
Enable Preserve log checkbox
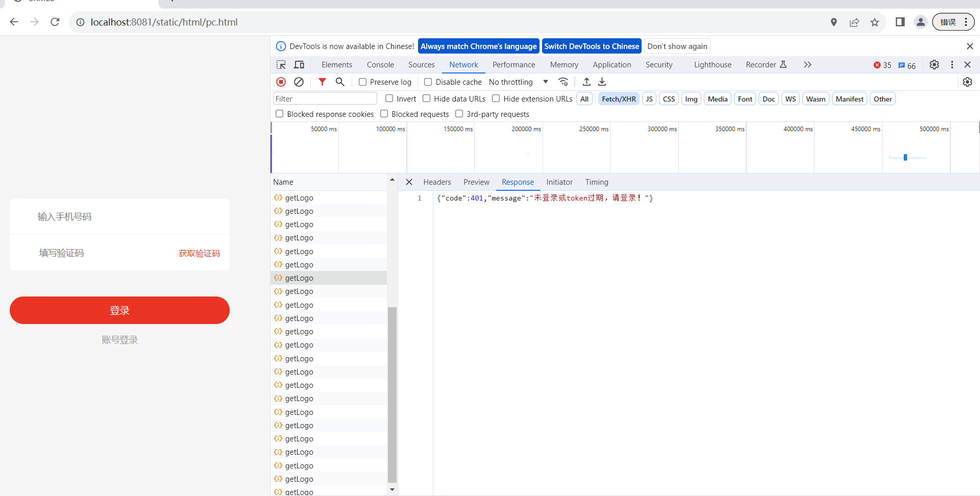pos(363,82)
